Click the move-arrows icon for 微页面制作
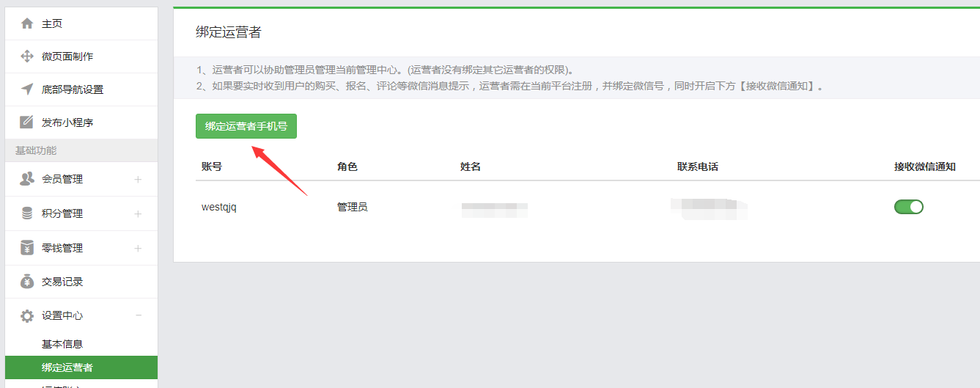This screenshot has height=388, width=980. click(x=27, y=56)
